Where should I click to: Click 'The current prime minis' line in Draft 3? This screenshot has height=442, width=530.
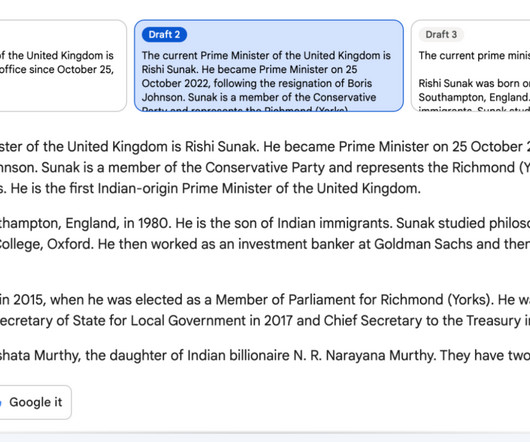pyautogui.click(x=474, y=56)
